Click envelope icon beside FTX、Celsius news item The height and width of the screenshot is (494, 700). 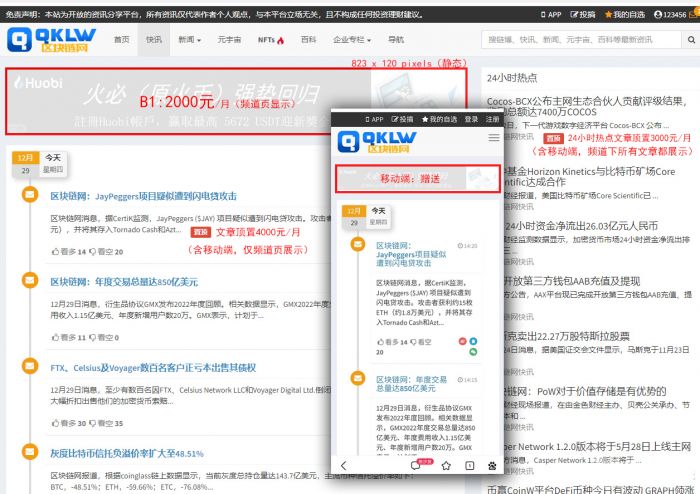30,366
